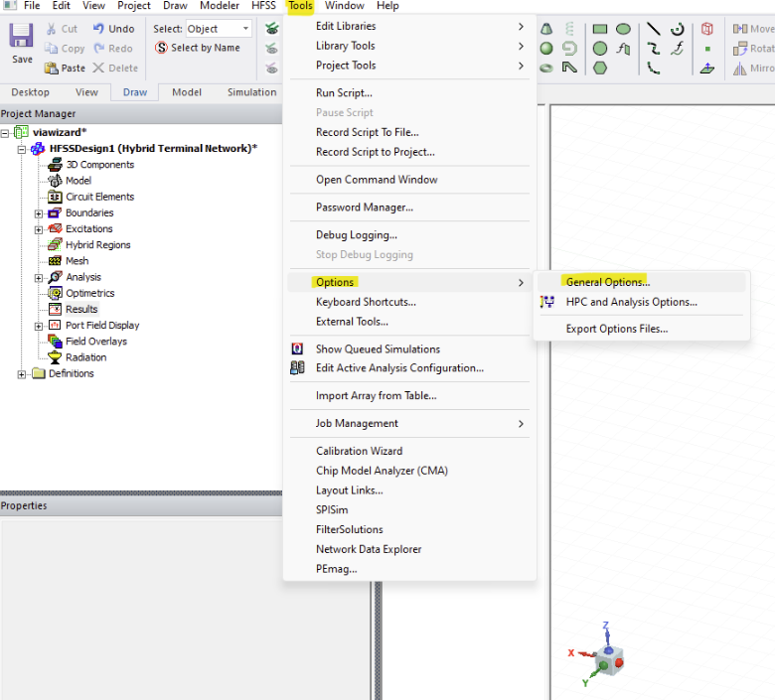
Task: Select Results in the project tree
Action: pos(81,309)
